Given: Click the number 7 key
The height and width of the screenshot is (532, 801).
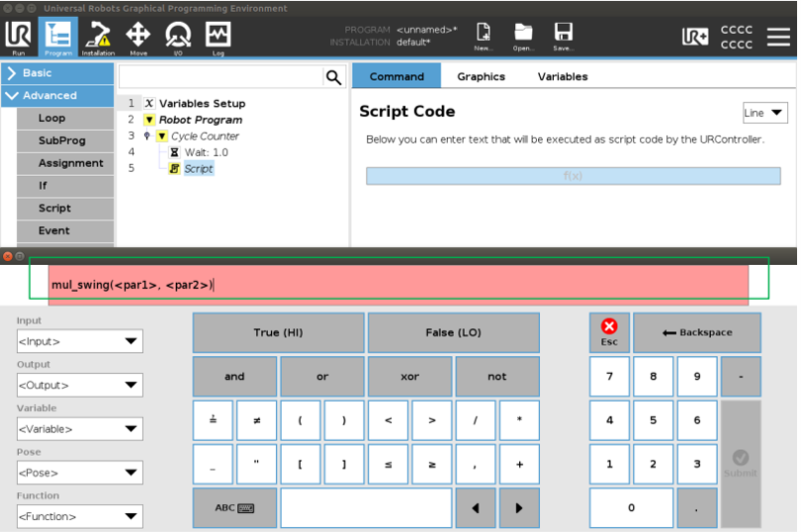Looking at the screenshot, I should [609, 377].
